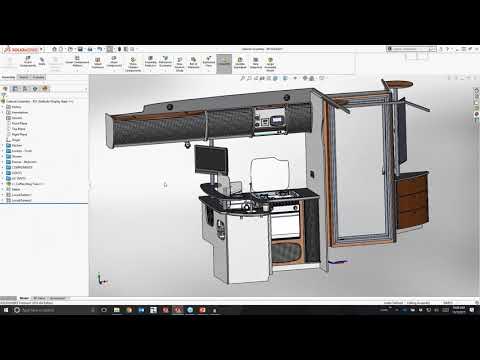Click Zoom to Fit in view toolbar

click(x=243, y=78)
